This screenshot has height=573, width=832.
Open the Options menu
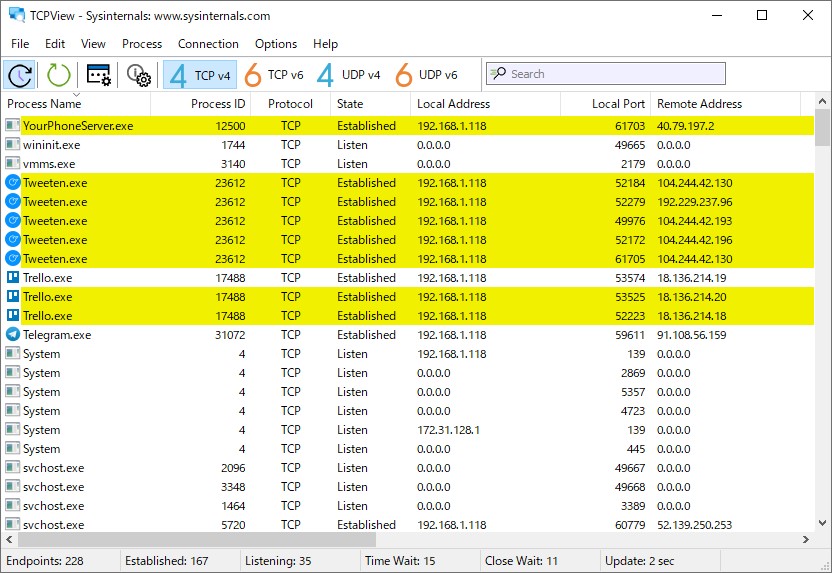(x=276, y=44)
